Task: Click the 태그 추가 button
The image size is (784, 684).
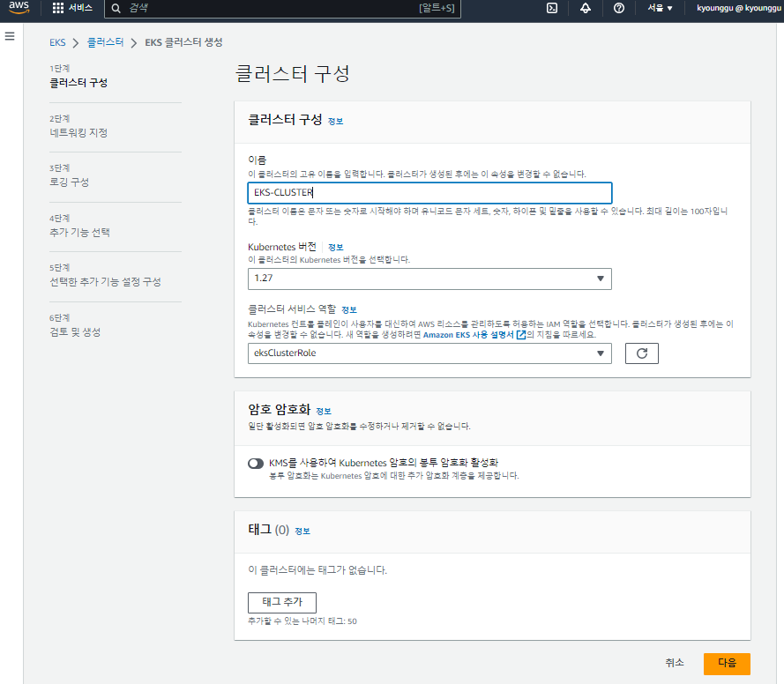Action: (x=282, y=603)
